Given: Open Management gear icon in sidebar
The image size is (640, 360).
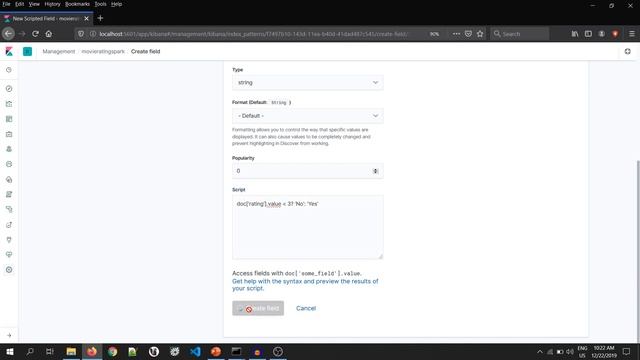Looking at the screenshot, I should click(x=9, y=270).
